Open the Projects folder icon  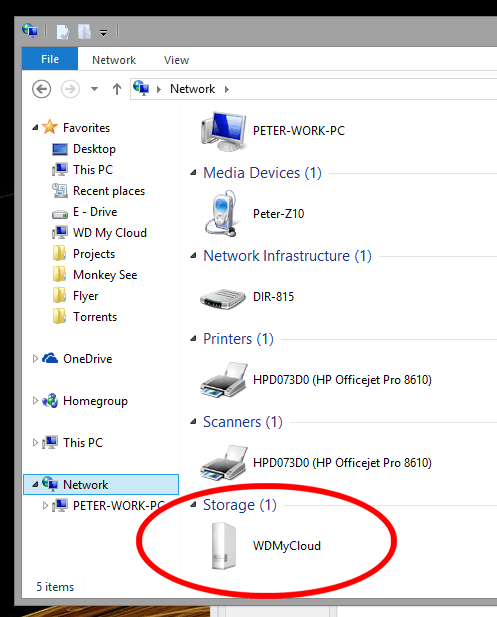(x=60, y=253)
